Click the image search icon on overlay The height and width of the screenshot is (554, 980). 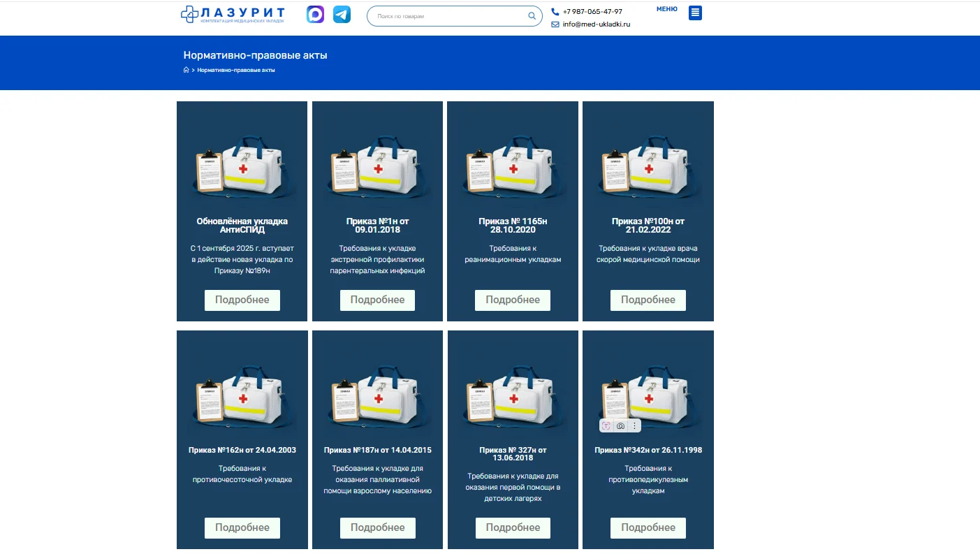pyautogui.click(x=620, y=426)
